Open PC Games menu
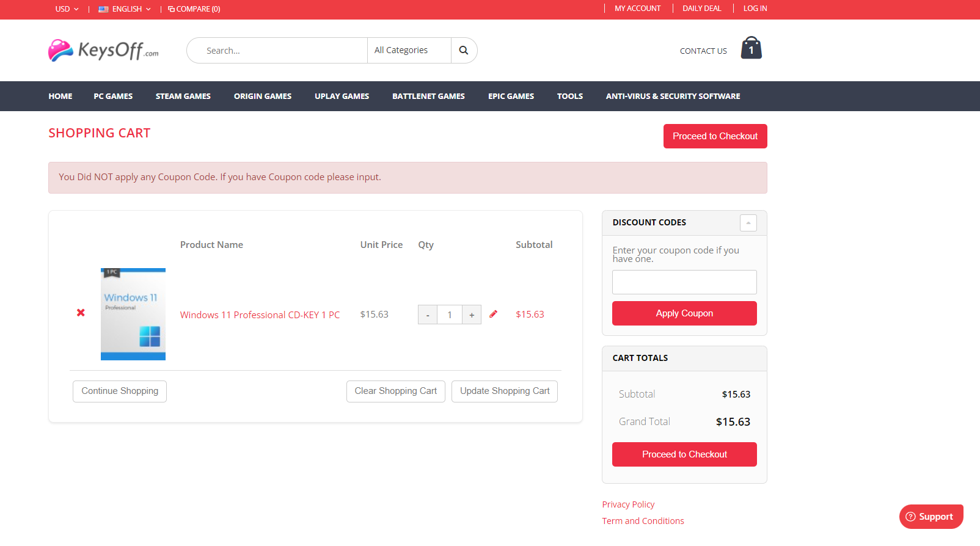 click(113, 96)
